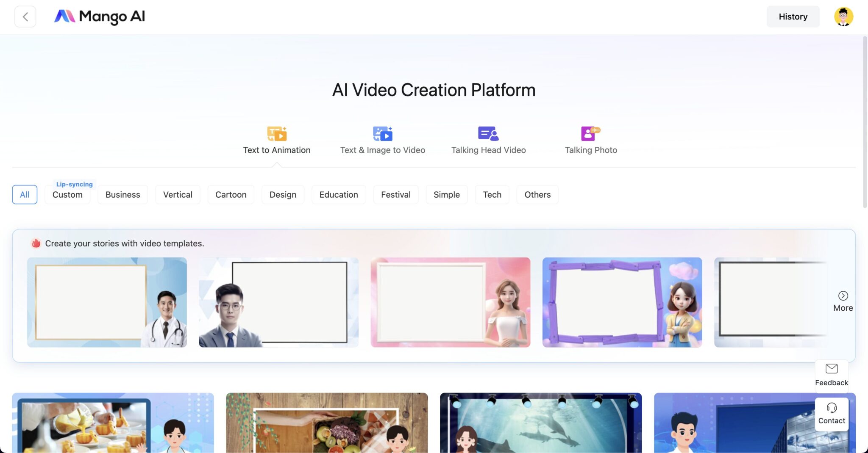Open the Talking Photo feature
Screen dimensions: 868x453
590,134
